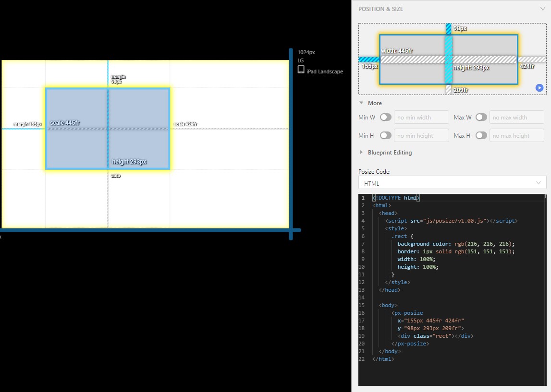
Task: Toggle the Min H switch
Action: (x=385, y=135)
